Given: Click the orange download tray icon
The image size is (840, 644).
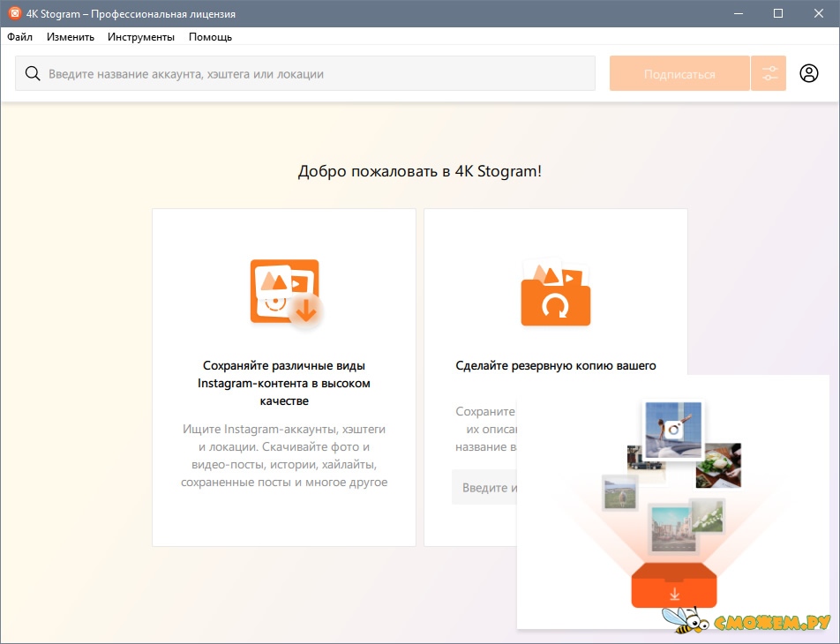Looking at the screenshot, I should point(674,585).
